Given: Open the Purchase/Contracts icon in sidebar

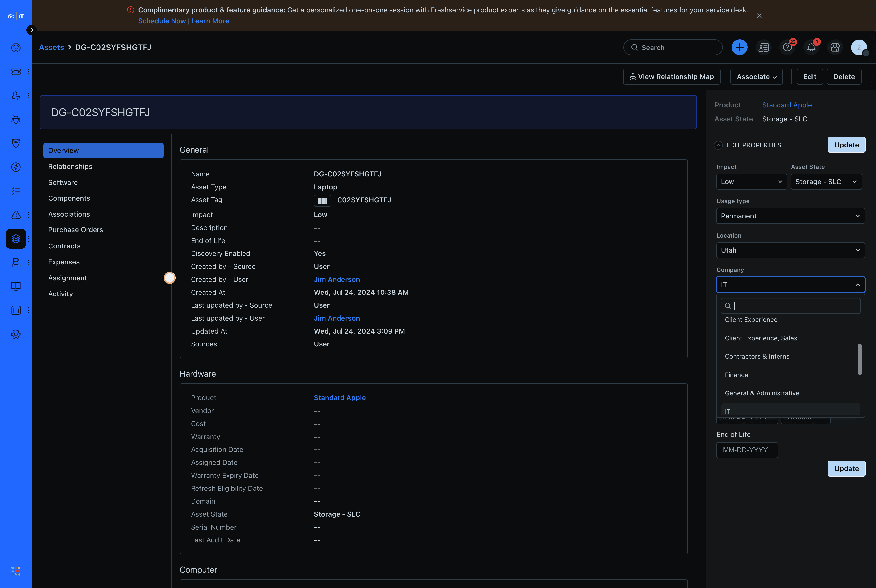Looking at the screenshot, I should click(x=16, y=262).
